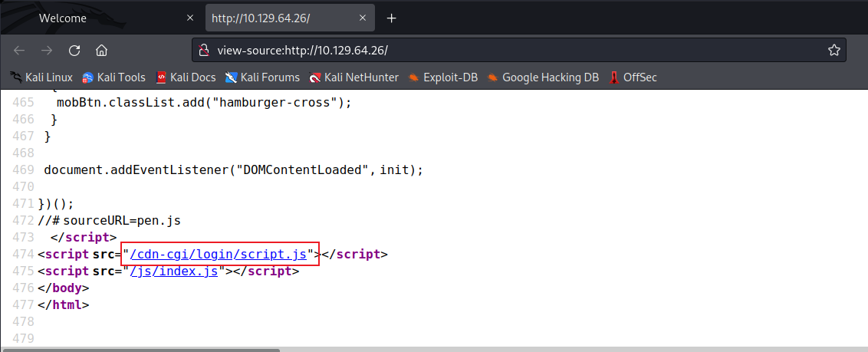Click the insecure connection lock icon
Screen dimensions: 868x352
[204, 51]
